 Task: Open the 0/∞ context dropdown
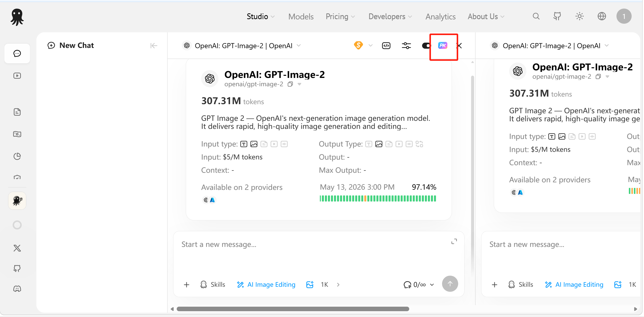pyautogui.click(x=419, y=285)
